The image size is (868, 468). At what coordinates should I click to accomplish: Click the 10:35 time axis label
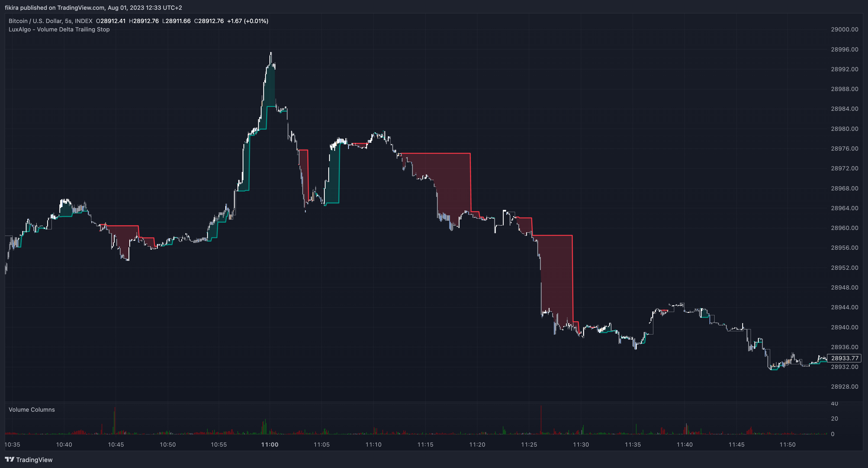(x=12, y=444)
